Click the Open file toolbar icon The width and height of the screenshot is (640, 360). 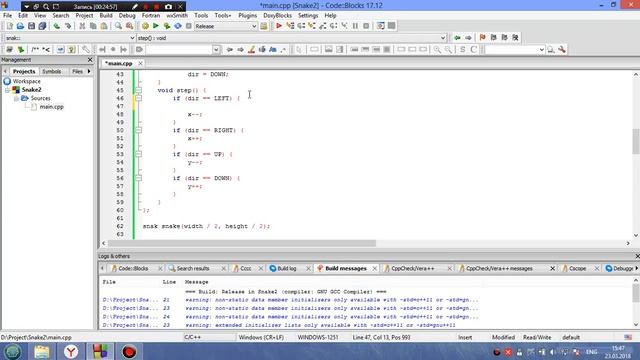coord(20,26)
